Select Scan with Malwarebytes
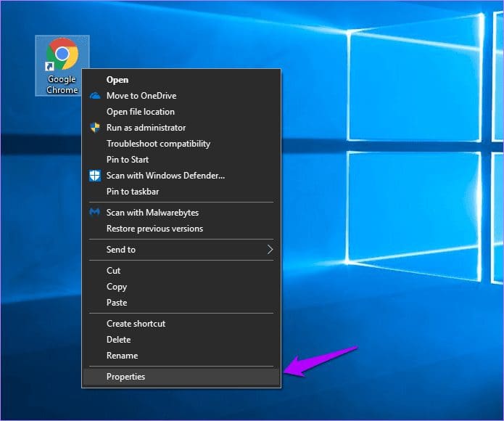Screen dimensions: 504x421 coord(181,213)
